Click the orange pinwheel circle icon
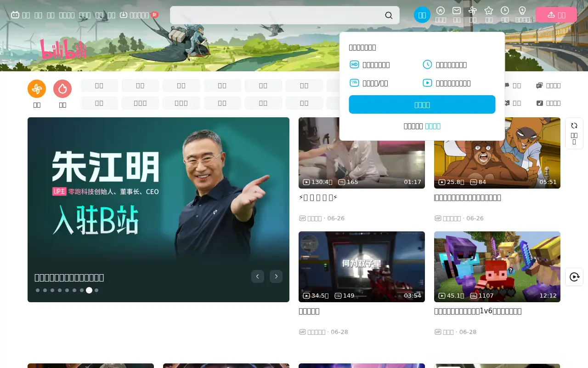Viewport: 588px width, 368px height. 37,89
